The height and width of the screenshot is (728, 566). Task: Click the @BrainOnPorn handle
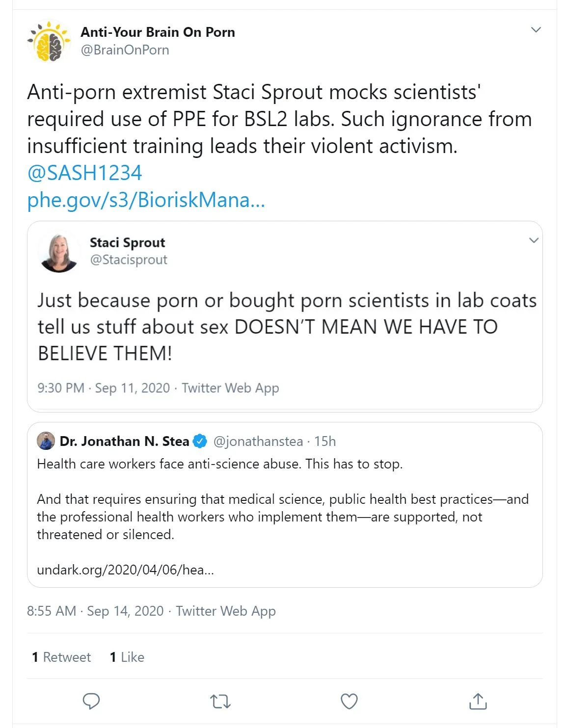(125, 50)
